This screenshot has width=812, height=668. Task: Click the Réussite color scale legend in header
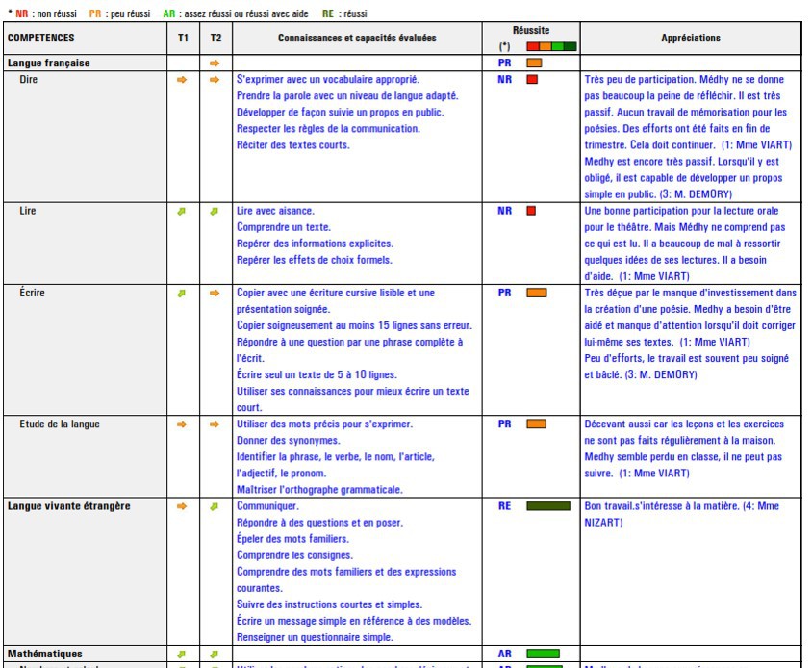pyautogui.click(x=551, y=46)
